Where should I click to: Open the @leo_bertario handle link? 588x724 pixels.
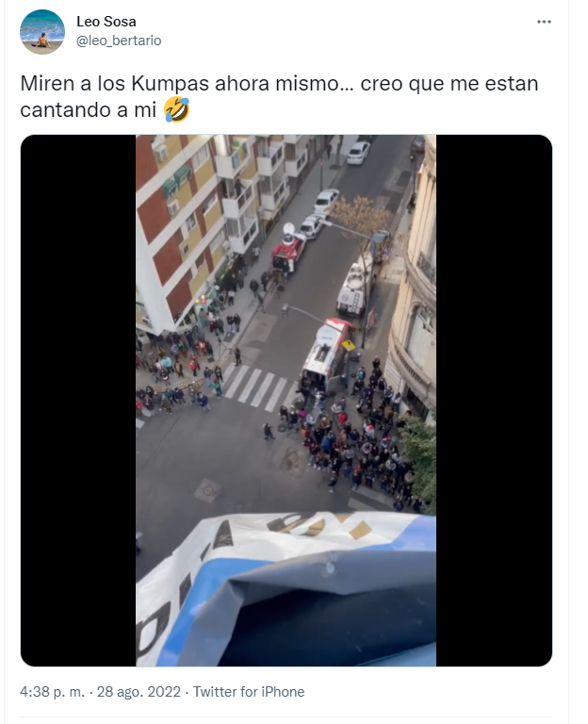[119, 41]
